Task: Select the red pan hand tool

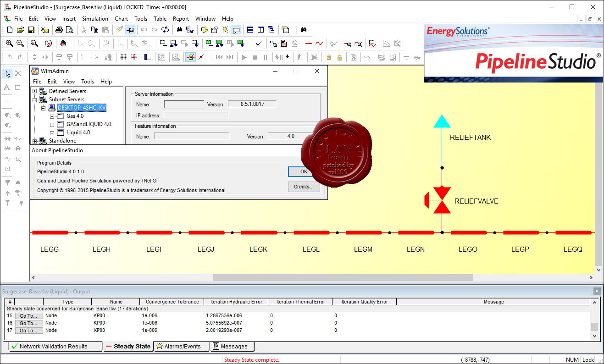Action: click(63, 44)
